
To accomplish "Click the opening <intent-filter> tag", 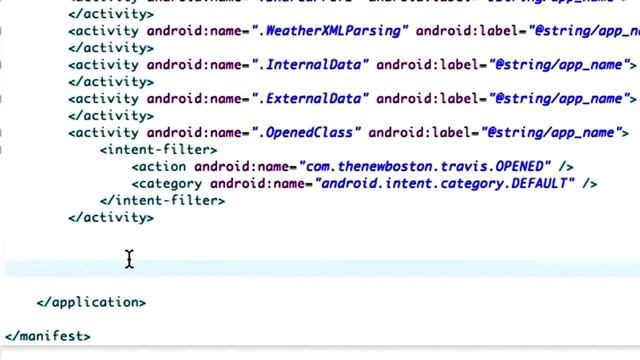I will click(159, 150).
